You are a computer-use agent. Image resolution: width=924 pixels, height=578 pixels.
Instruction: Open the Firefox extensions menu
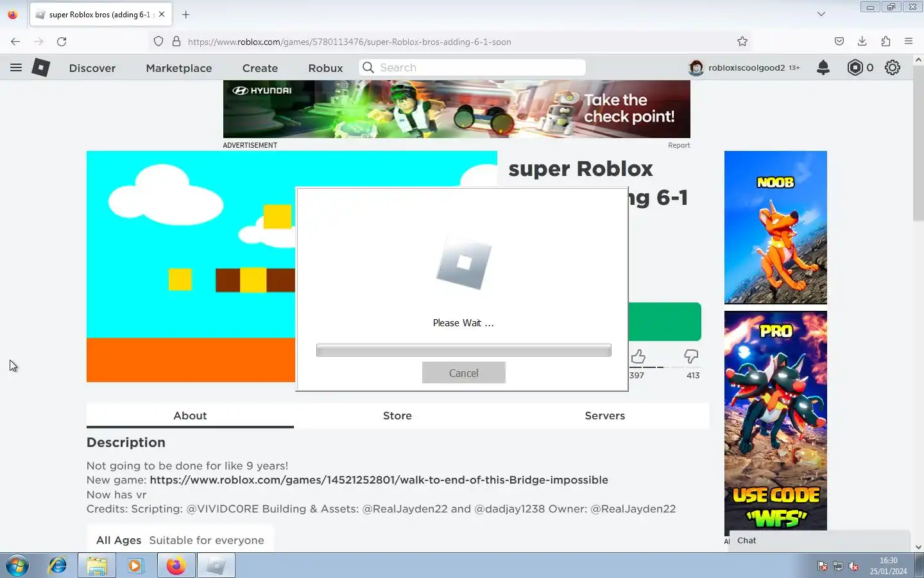point(886,41)
